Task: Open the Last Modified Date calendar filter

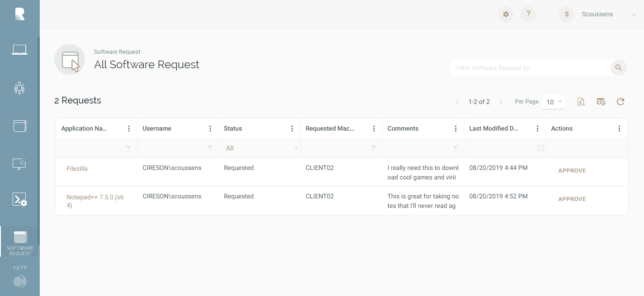Action: tap(541, 148)
